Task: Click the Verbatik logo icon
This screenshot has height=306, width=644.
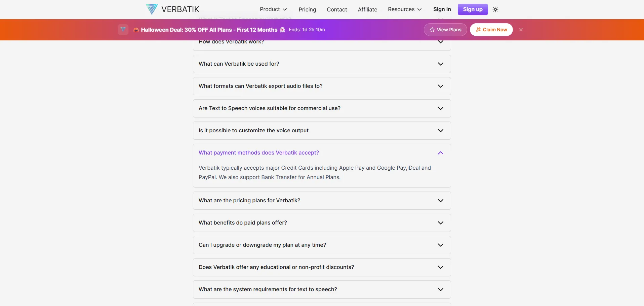Action: 152,9
